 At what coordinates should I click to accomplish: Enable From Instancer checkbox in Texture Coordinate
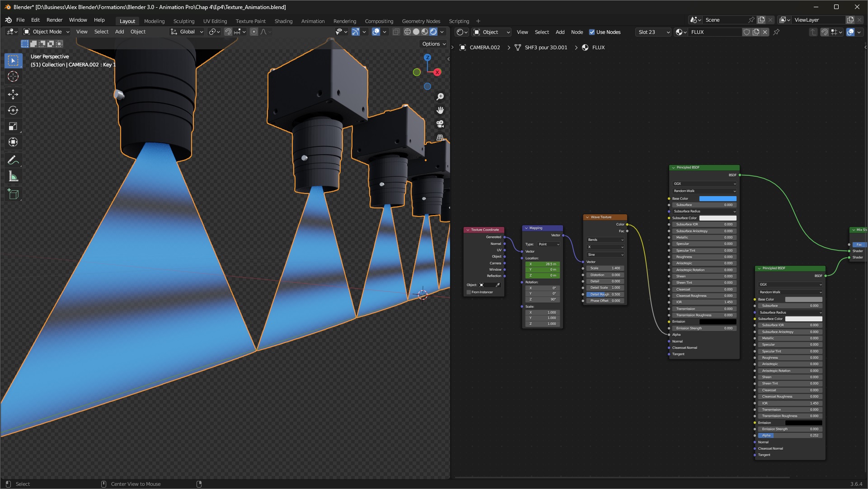point(469,292)
